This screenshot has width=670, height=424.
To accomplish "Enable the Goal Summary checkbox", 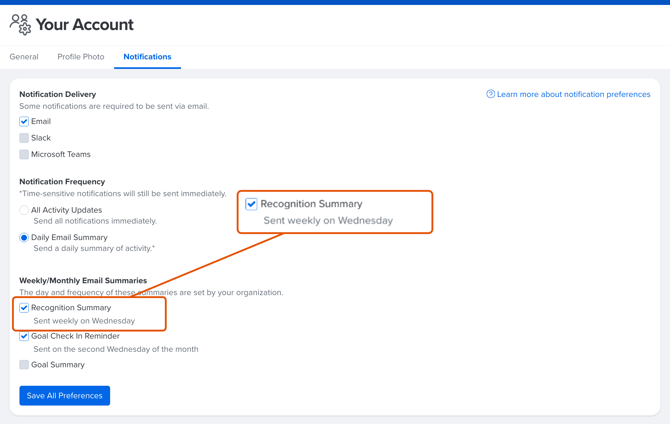I will point(24,365).
